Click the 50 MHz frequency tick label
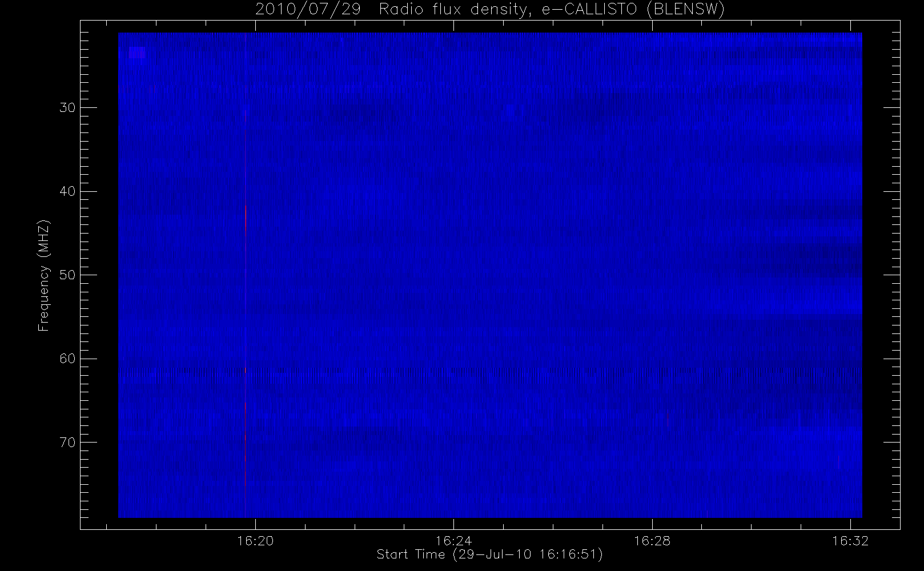 pos(67,275)
